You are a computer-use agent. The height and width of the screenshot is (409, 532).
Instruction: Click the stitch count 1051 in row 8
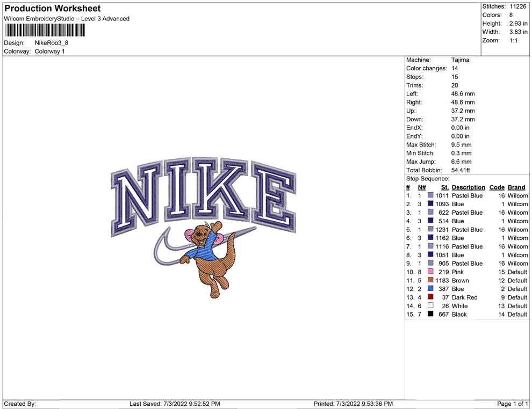point(442,255)
